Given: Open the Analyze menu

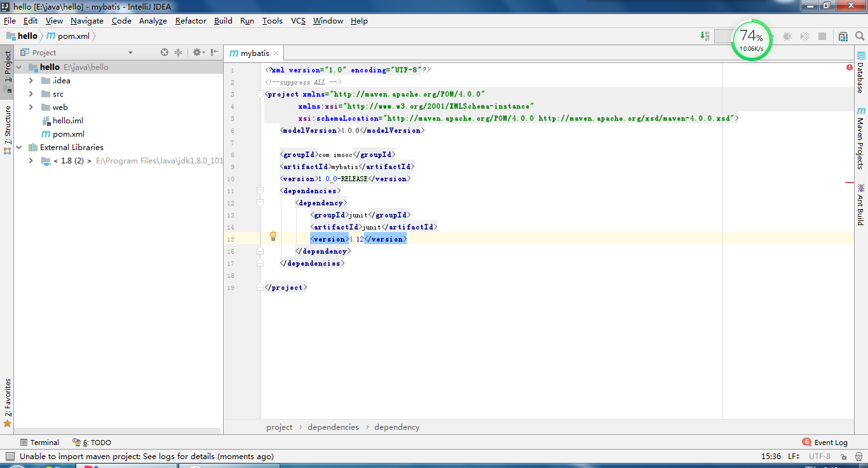Looking at the screenshot, I should tap(153, 21).
